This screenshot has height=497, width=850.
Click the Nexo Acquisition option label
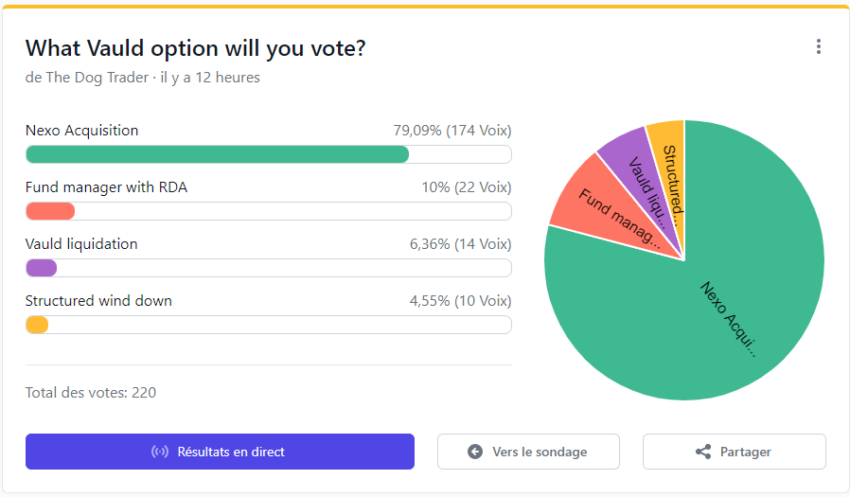82,131
